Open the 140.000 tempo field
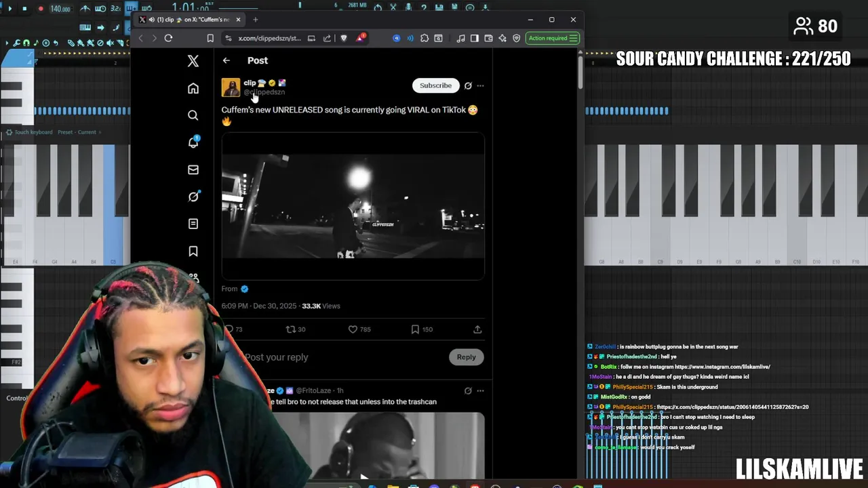 pos(60,9)
